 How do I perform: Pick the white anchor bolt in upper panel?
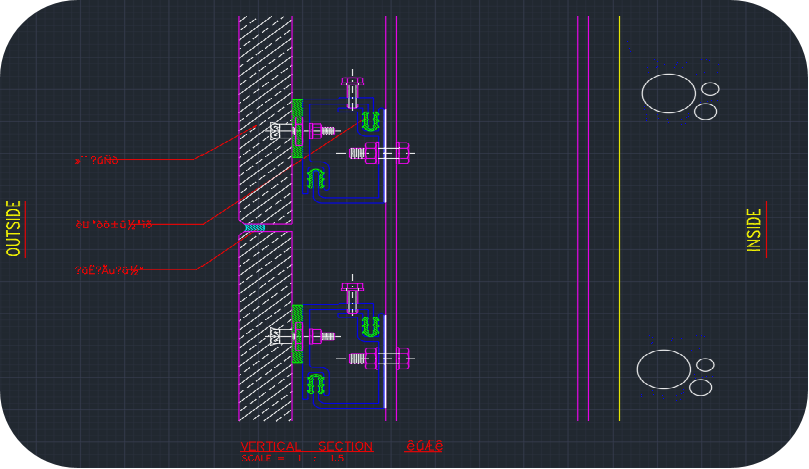click(x=280, y=130)
